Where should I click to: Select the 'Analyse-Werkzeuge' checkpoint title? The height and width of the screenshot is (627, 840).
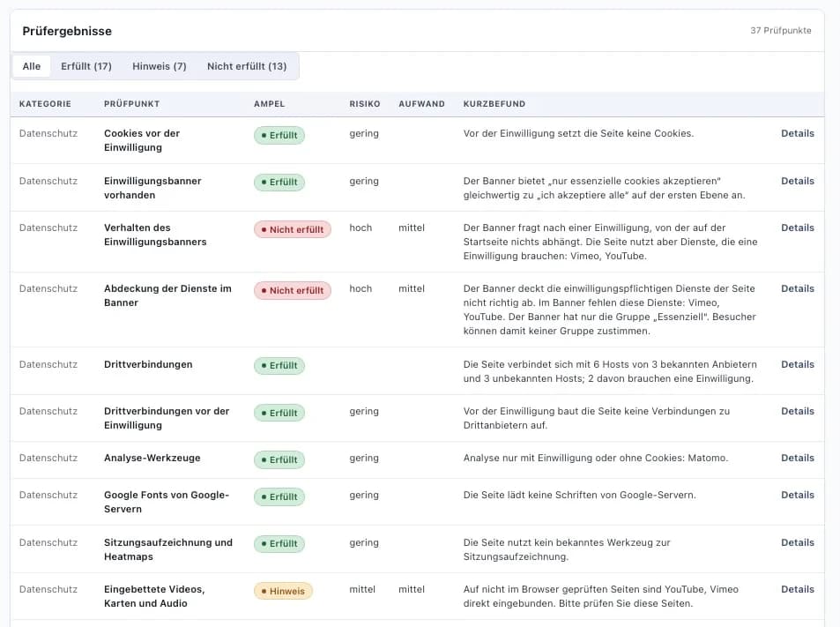[152, 459]
